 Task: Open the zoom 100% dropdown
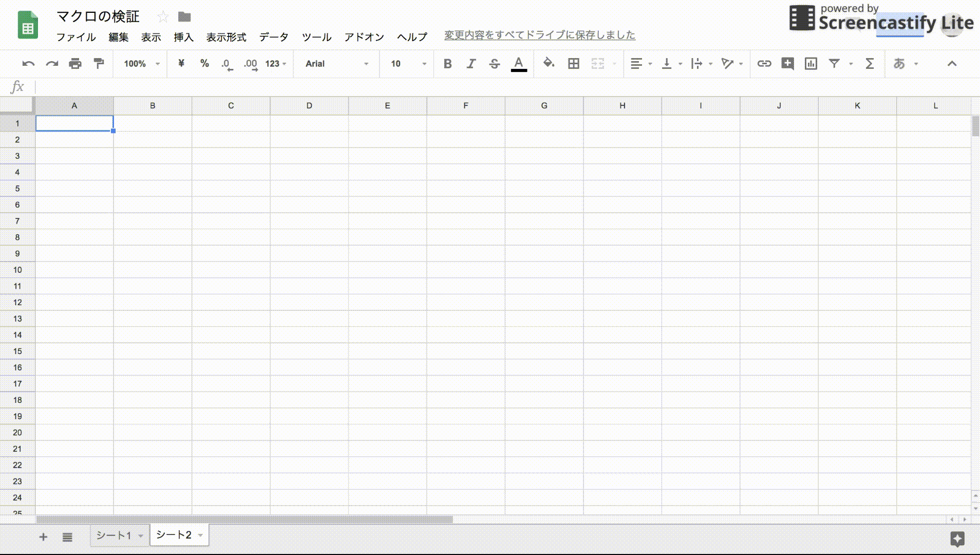click(x=142, y=64)
